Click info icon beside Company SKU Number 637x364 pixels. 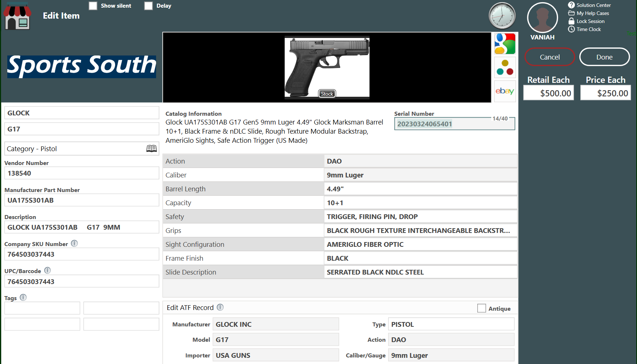click(74, 243)
